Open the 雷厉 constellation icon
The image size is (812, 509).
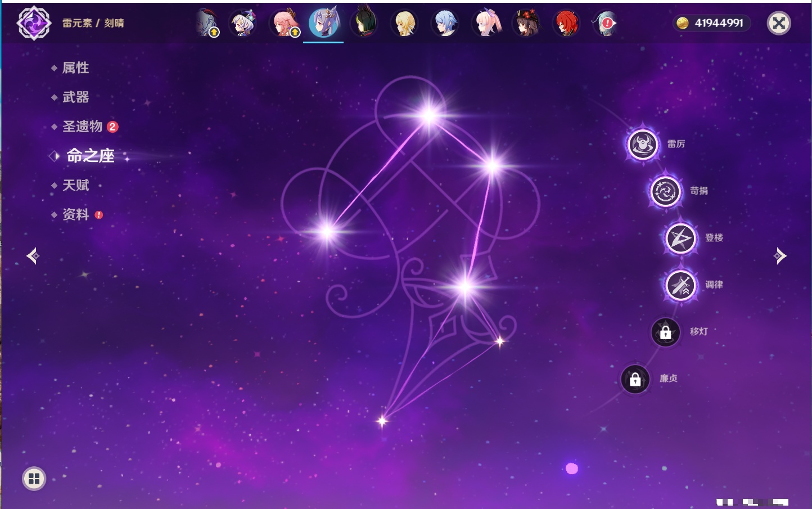pos(642,145)
